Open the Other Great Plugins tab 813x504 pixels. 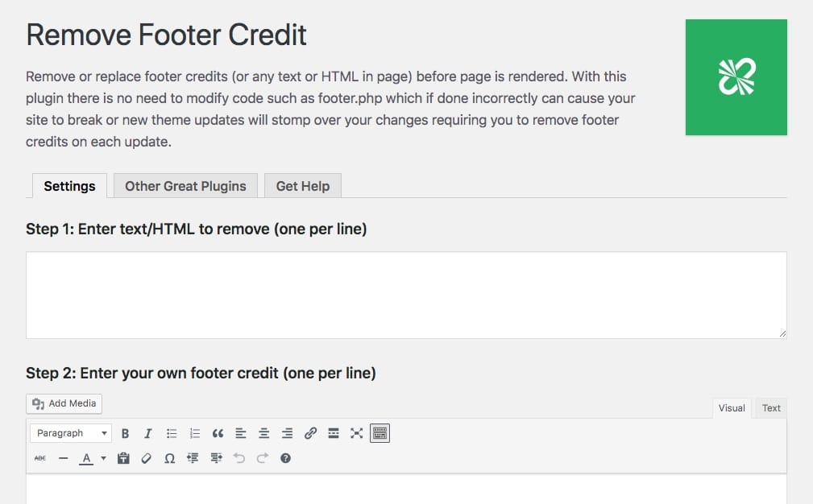tap(185, 186)
